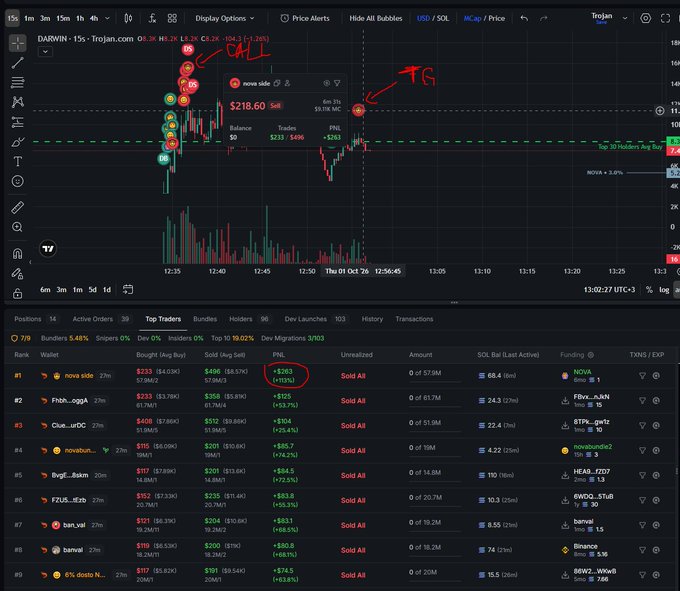
Task: Open the Positions tab
Action: click(35, 319)
